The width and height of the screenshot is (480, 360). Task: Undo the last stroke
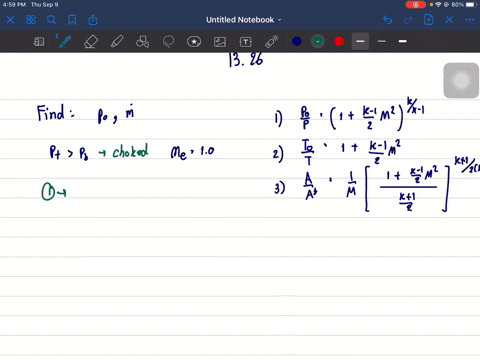(x=387, y=20)
